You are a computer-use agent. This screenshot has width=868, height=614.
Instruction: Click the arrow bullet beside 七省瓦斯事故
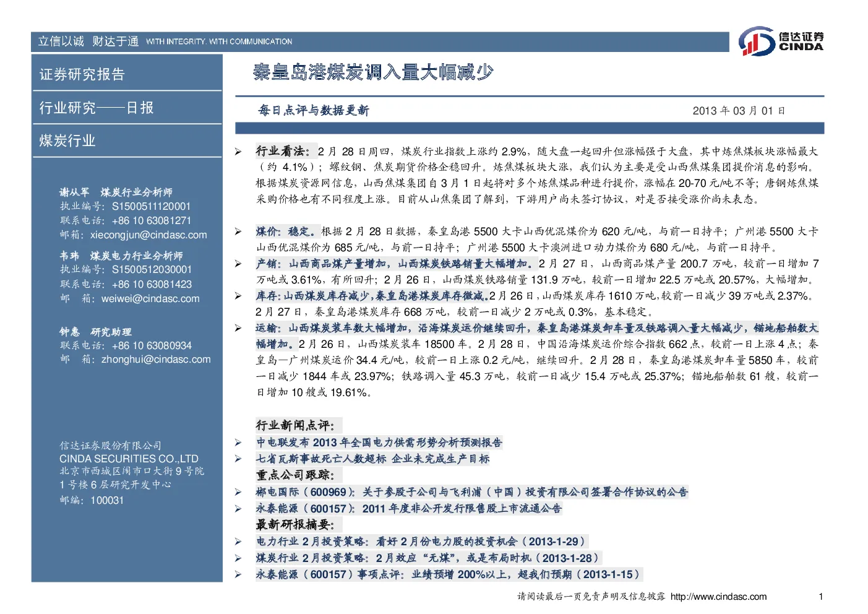coord(238,459)
